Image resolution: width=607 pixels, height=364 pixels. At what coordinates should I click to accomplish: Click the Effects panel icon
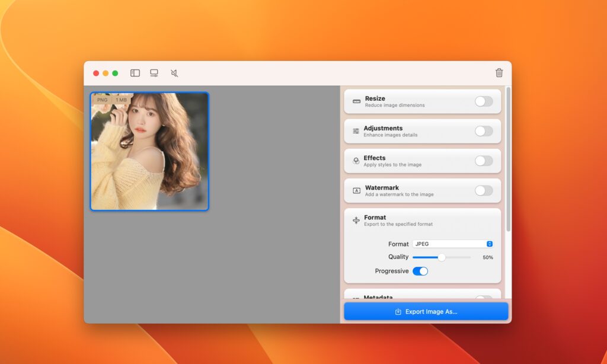coord(356,160)
